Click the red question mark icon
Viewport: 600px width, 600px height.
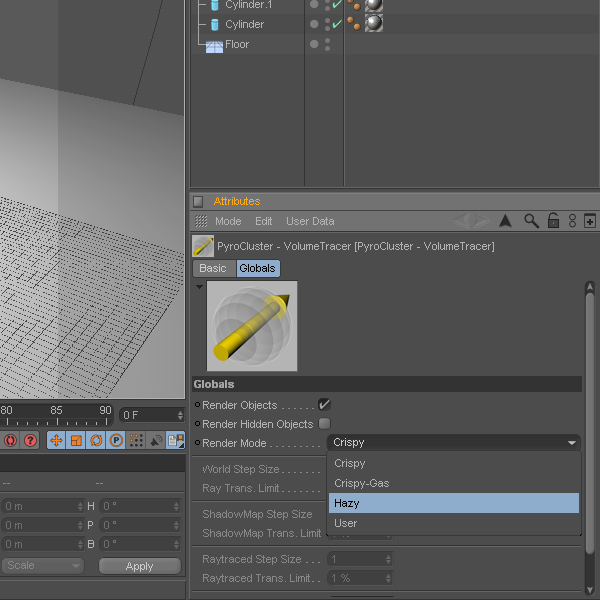tap(30, 440)
